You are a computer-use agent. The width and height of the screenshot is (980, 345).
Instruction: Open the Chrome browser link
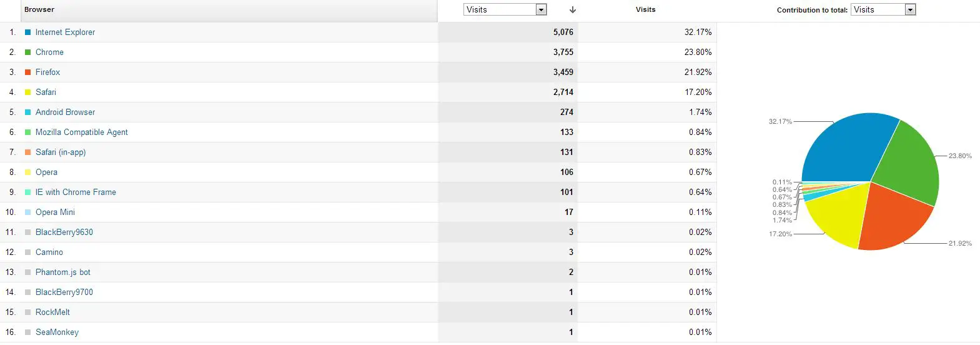click(49, 52)
